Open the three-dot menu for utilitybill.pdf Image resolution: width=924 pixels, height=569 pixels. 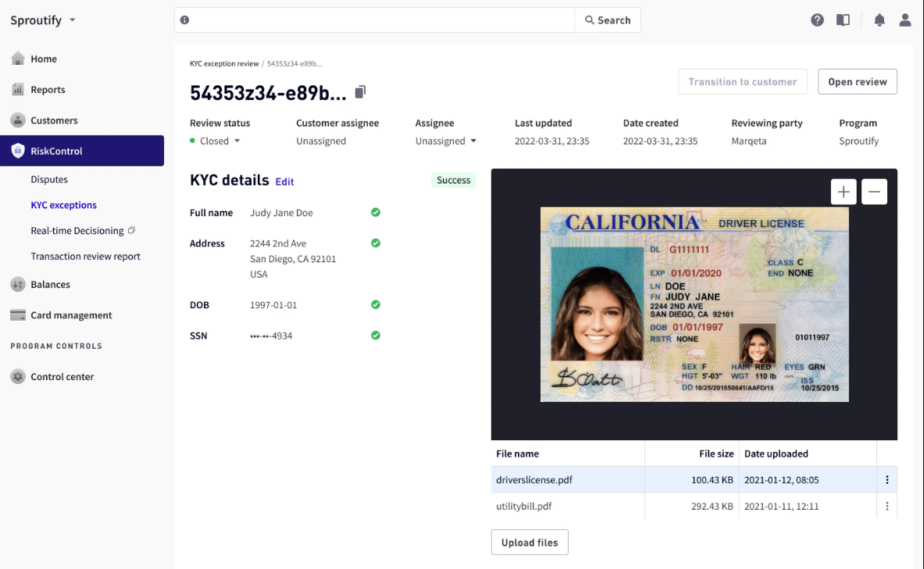click(887, 507)
